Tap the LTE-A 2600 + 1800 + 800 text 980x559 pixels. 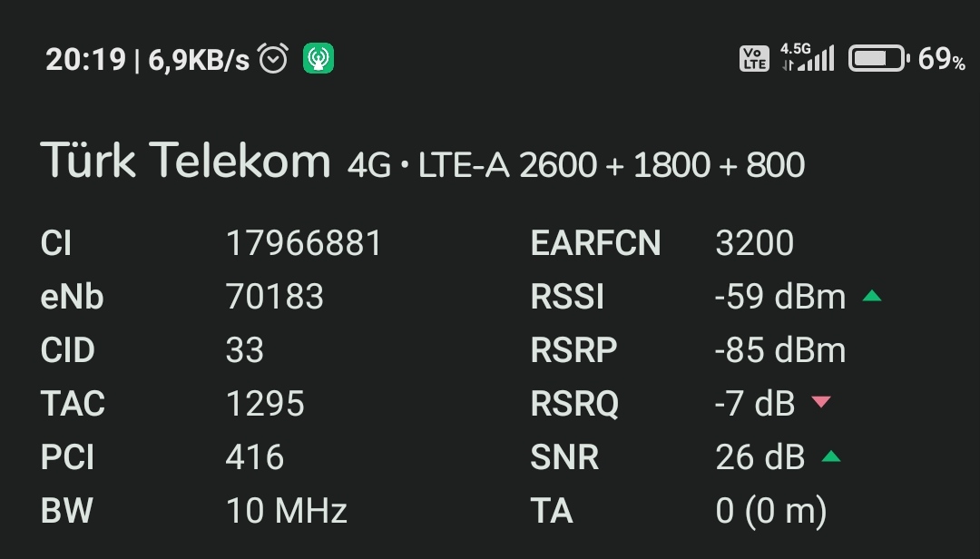[612, 166]
